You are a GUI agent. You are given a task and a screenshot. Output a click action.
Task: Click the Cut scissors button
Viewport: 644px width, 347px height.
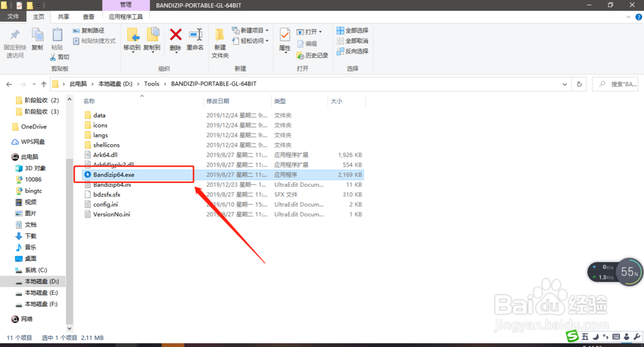pyautogui.click(x=59, y=57)
